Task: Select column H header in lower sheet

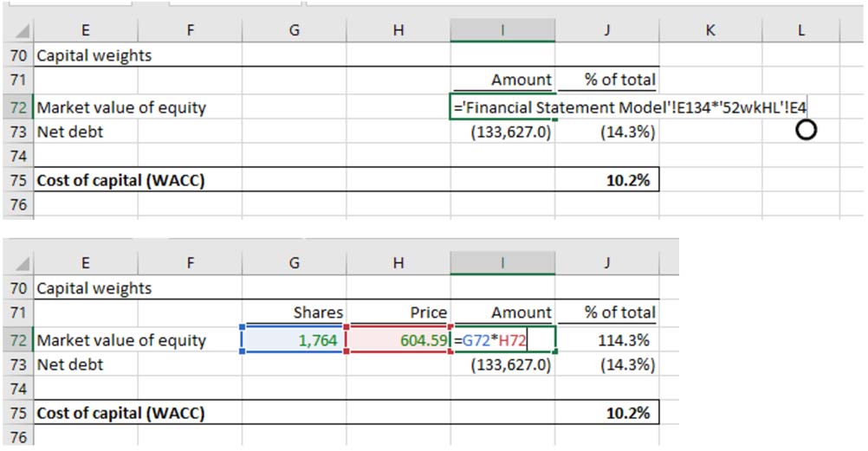Action: 398,263
